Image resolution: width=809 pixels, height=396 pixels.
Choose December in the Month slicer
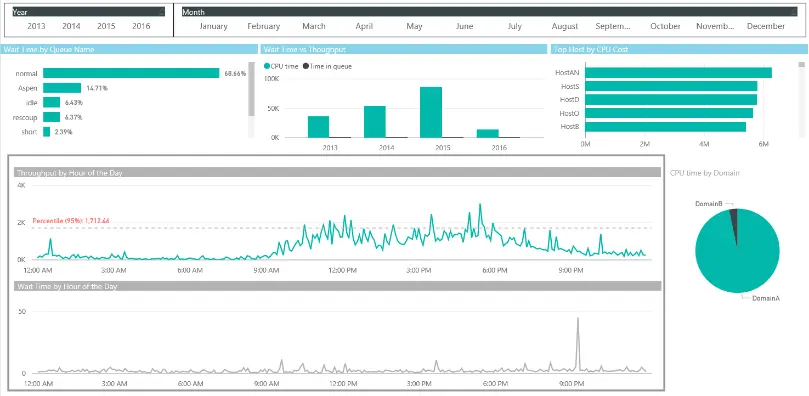pyautogui.click(x=766, y=26)
